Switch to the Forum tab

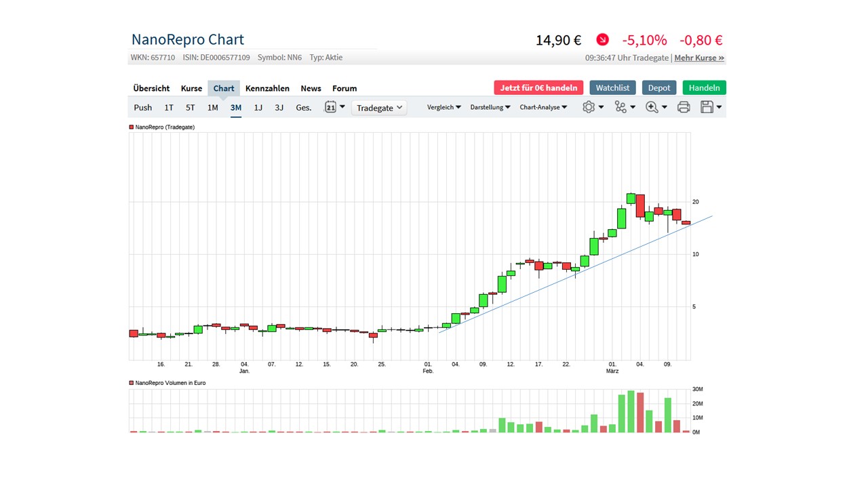(344, 88)
